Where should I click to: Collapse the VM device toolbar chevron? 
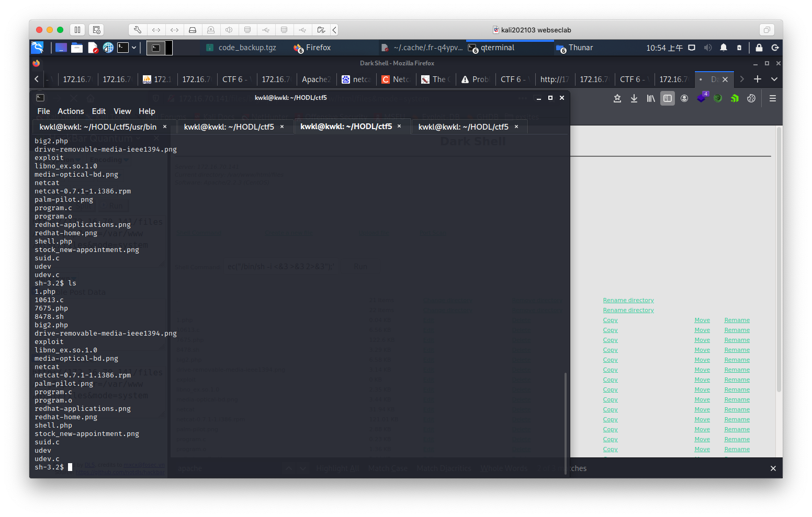(334, 30)
